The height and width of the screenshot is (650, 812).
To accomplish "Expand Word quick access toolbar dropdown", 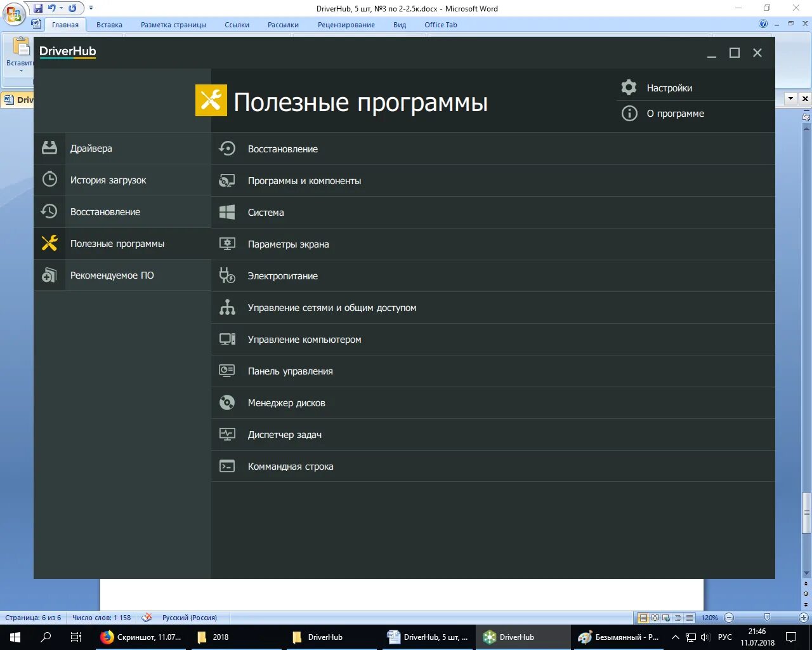I will pyautogui.click(x=91, y=8).
